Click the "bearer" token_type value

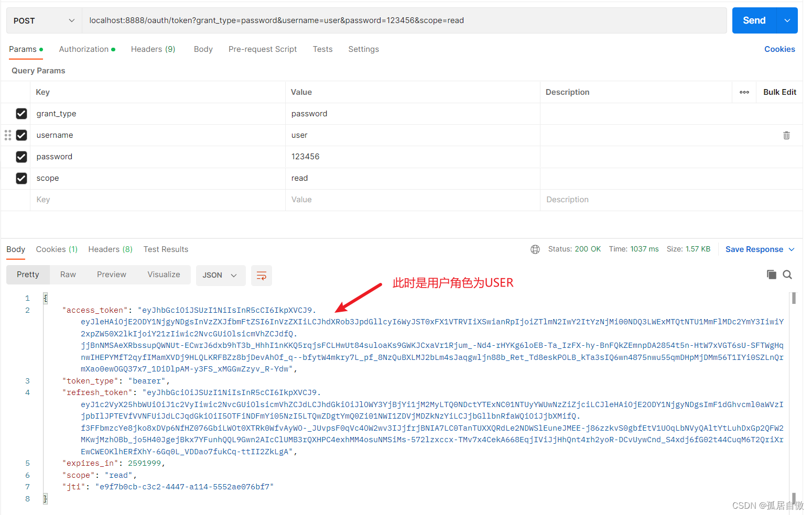(147, 381)
